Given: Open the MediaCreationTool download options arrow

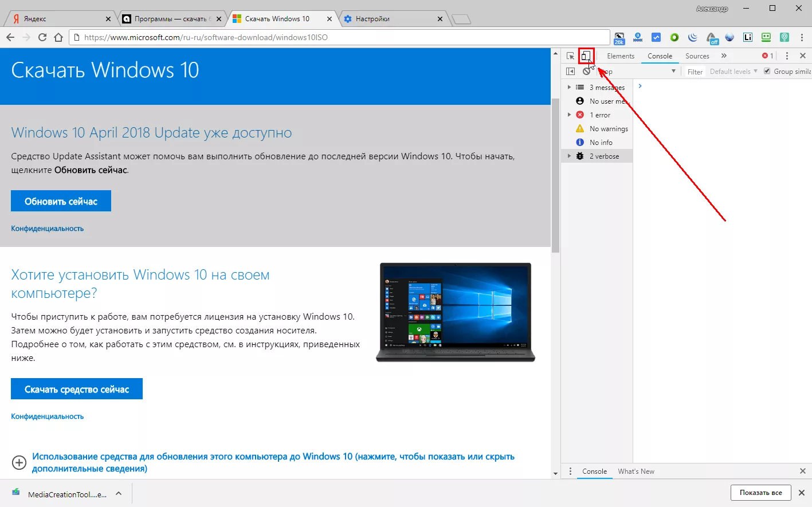Looking at the screenshot, I should (x=119, y=493).
